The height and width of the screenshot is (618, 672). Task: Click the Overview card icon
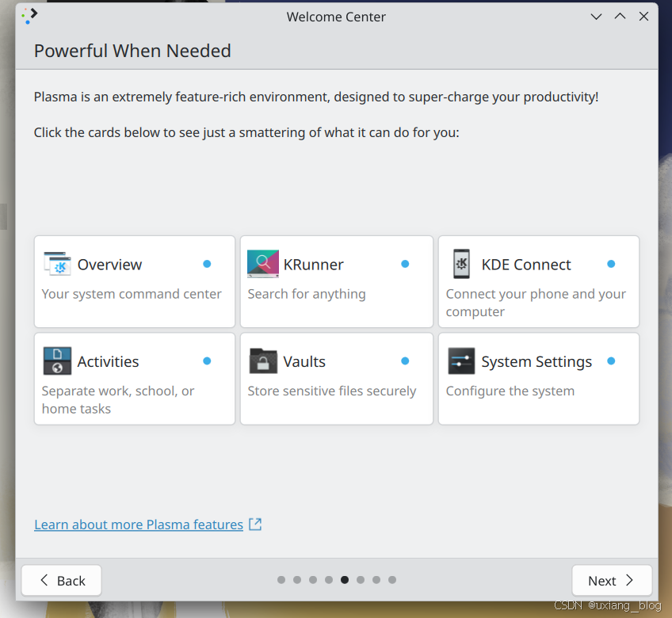[57, 264]
